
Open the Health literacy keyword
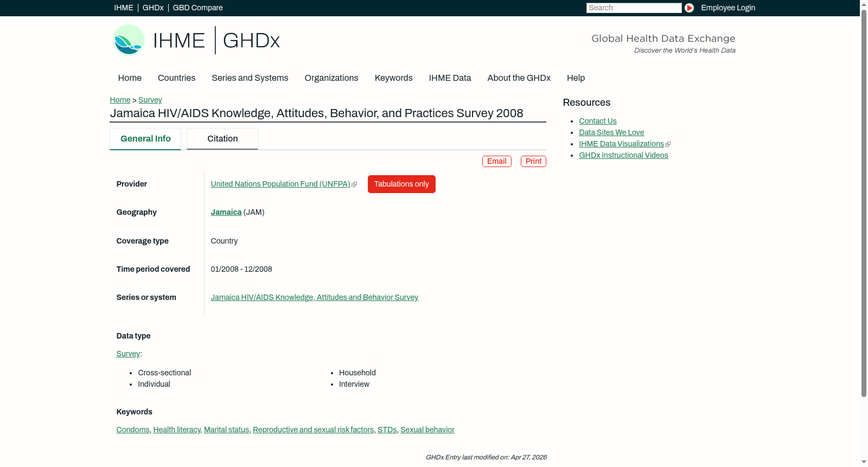[177, 430]
